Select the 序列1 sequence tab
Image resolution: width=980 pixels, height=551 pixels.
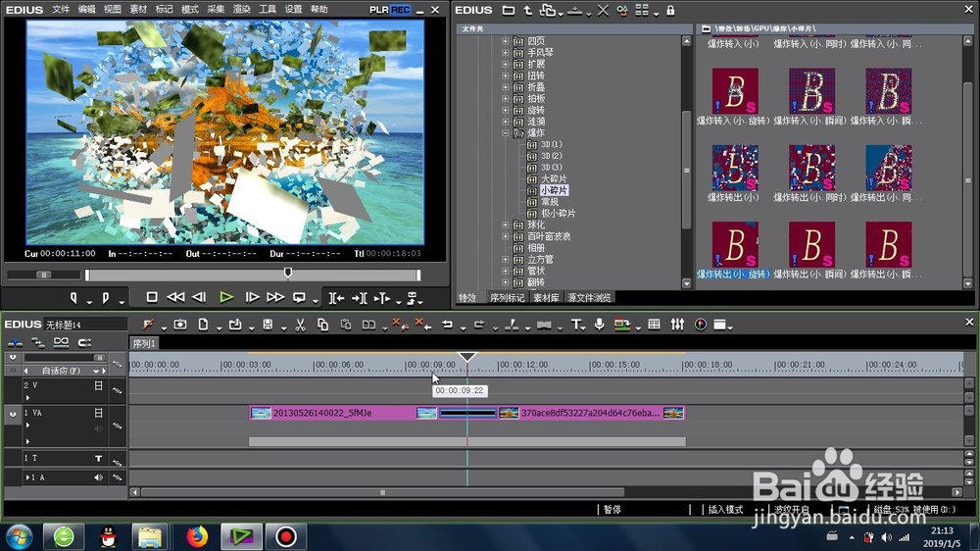pos(144,343)
